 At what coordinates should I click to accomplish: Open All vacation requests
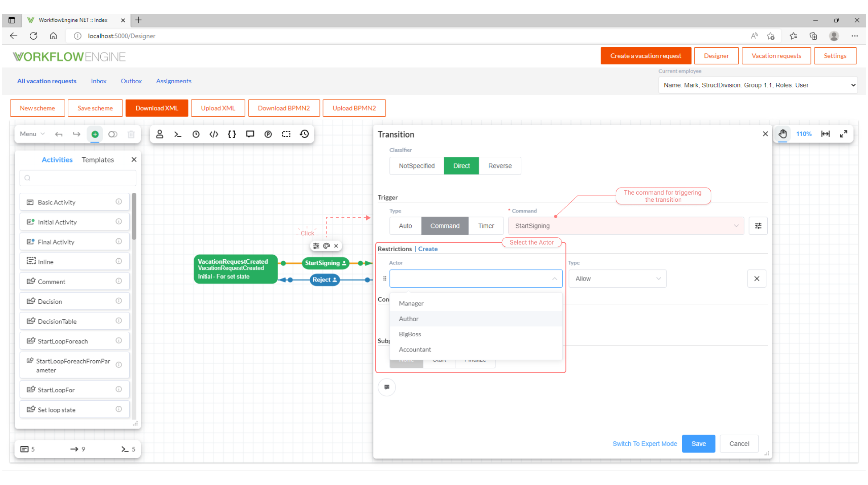(x=47, y=81)
